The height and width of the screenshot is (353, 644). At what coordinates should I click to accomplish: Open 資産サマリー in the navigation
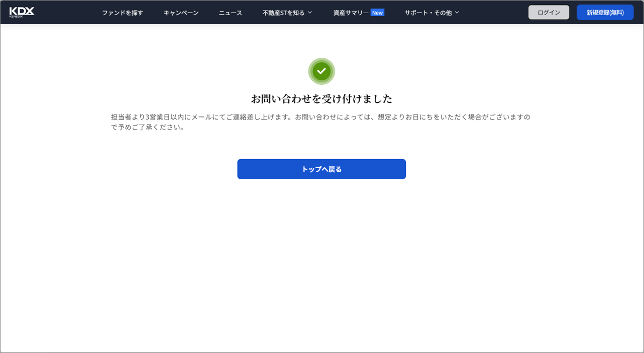[351, 13]
